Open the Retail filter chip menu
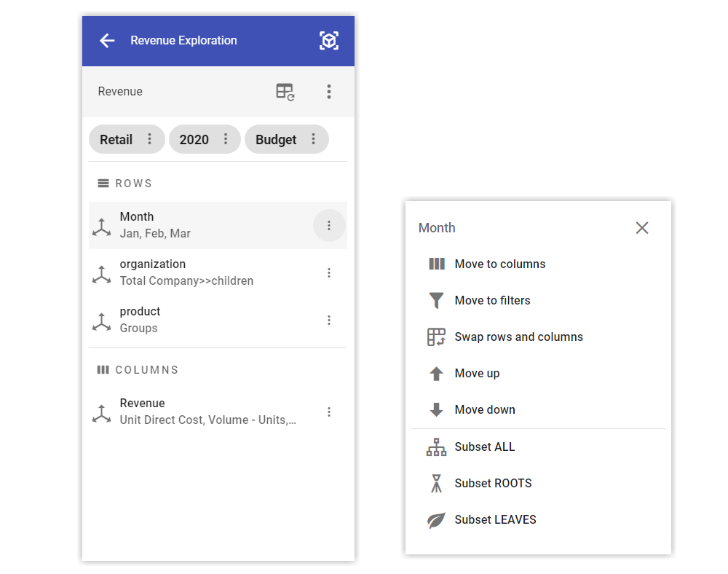The height and width of the screenshot is (574, 728). (x=149, y=139)
